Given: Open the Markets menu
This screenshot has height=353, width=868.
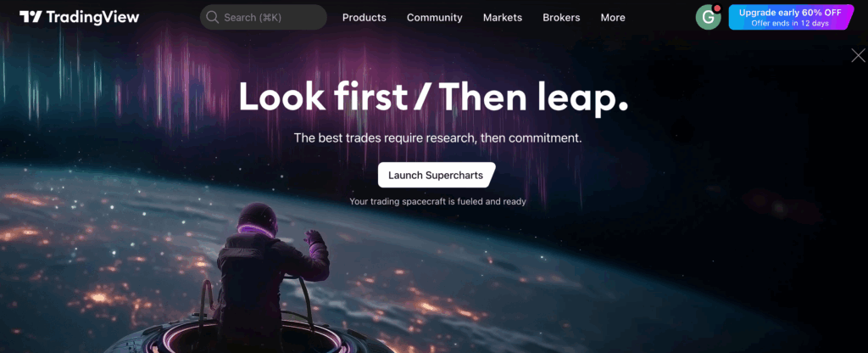Looking at the screenshot, I should [503, 18].
